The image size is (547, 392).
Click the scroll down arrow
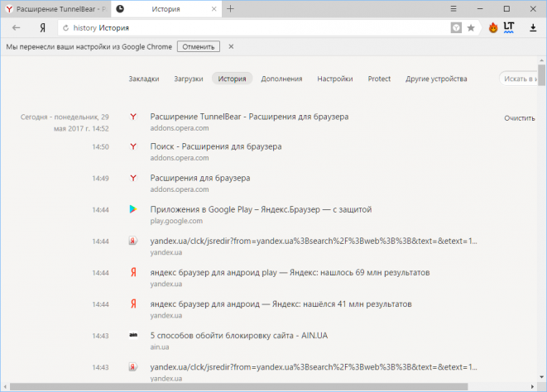(x=541, y=377)
